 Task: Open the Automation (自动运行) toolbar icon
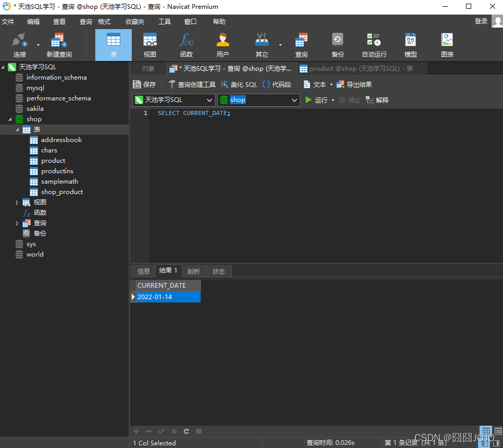(374, 41)
